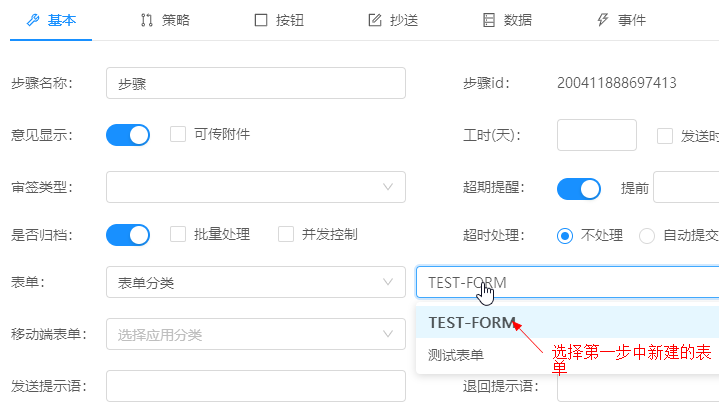Toggle the 是否归档 switch

point(128,235)
